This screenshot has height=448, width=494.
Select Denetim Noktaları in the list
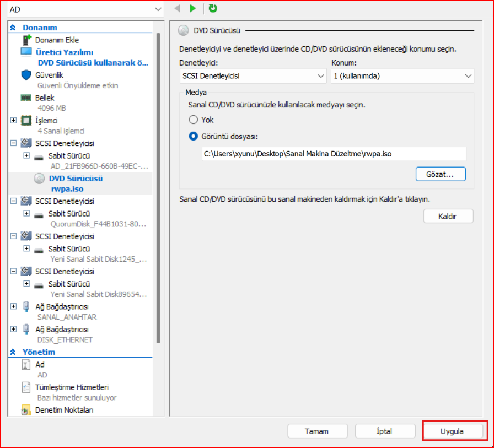coord(64,411)
